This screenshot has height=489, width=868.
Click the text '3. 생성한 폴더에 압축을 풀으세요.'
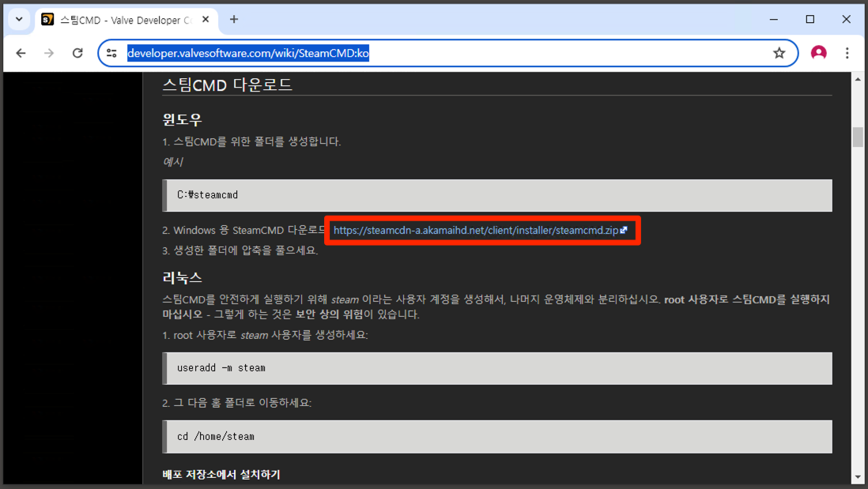click(240, 250)
